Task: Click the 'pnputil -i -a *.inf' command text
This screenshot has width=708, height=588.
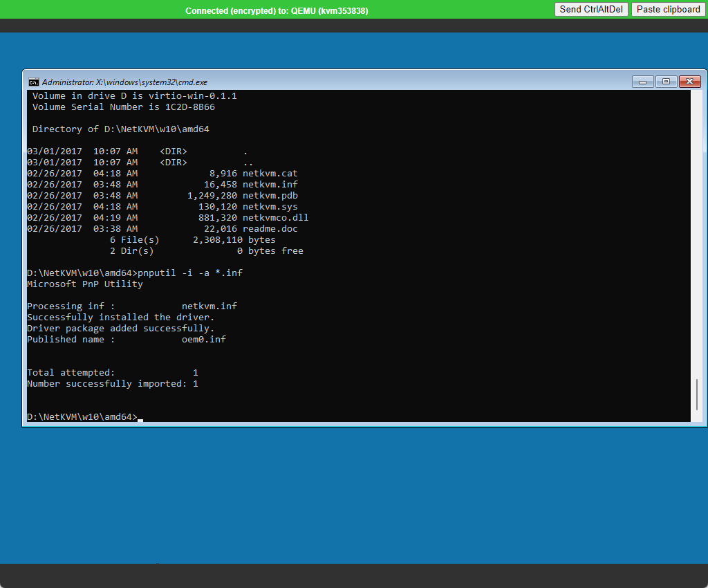Action: tap(190, 273)
